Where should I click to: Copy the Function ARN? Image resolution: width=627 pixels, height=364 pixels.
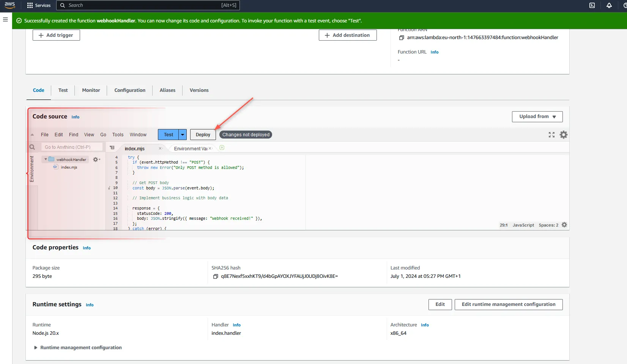pyautogui.click(x=402, y=38)
